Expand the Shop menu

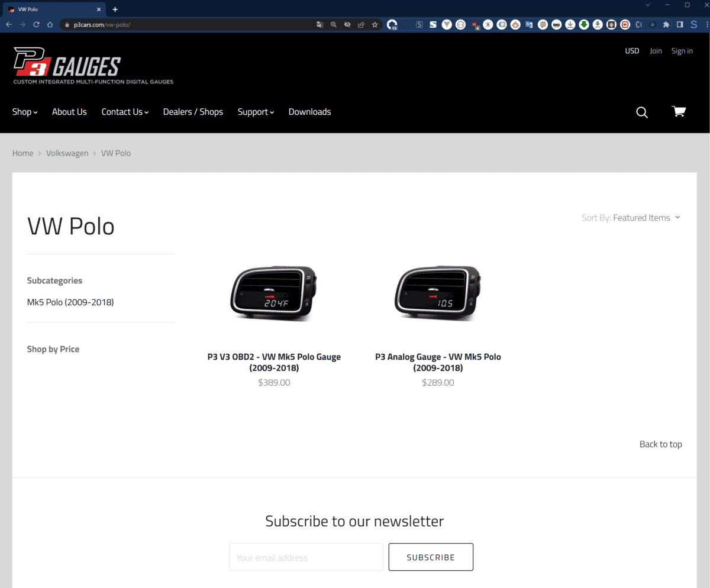[x=25, y=112]
